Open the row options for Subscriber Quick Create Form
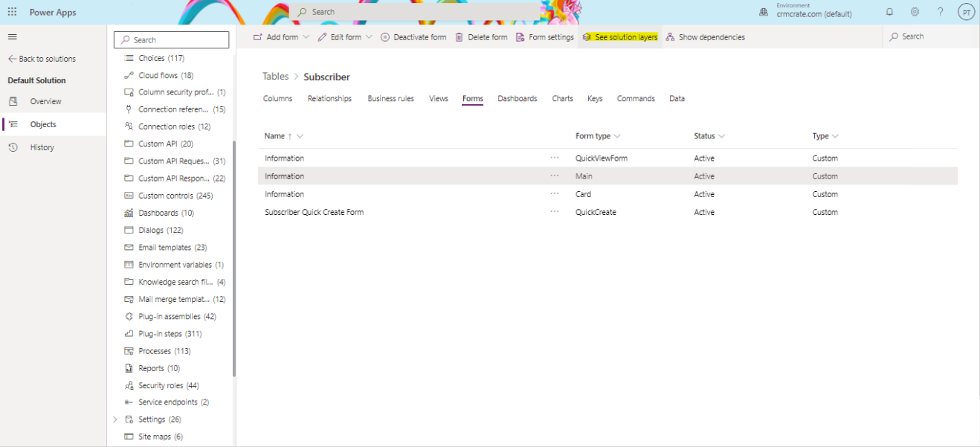Viewport: 980px width, 447px height. tap(554, 211)
